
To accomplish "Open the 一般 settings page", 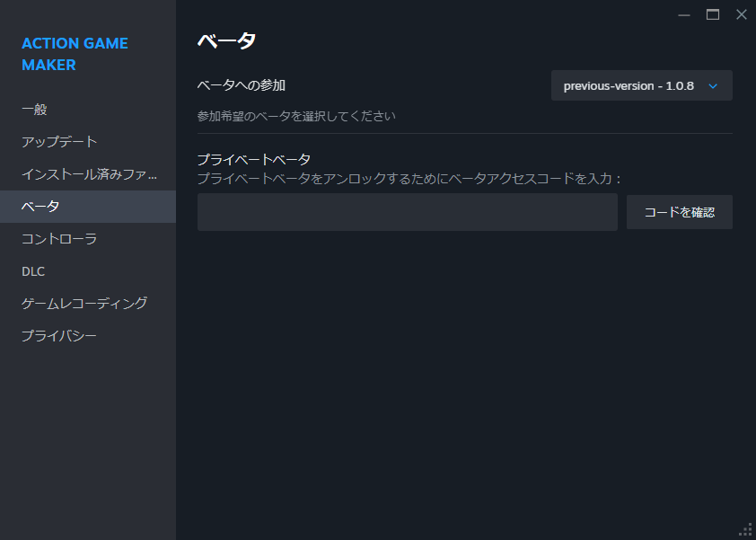I will [88, 110].
